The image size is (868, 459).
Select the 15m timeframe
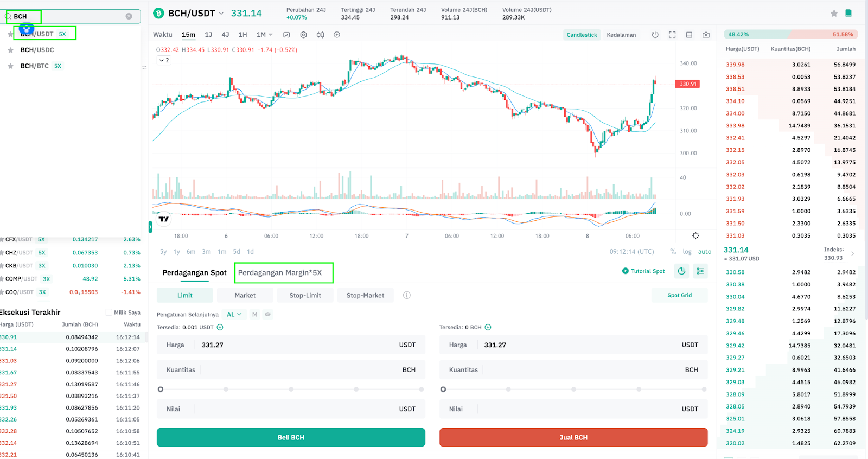[x=188, y=35]
